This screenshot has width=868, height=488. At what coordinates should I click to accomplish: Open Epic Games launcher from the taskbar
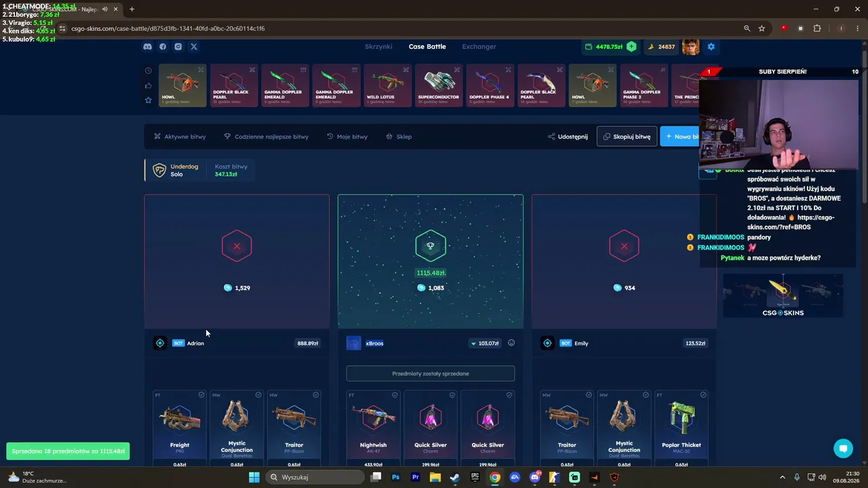coord(475,477)
